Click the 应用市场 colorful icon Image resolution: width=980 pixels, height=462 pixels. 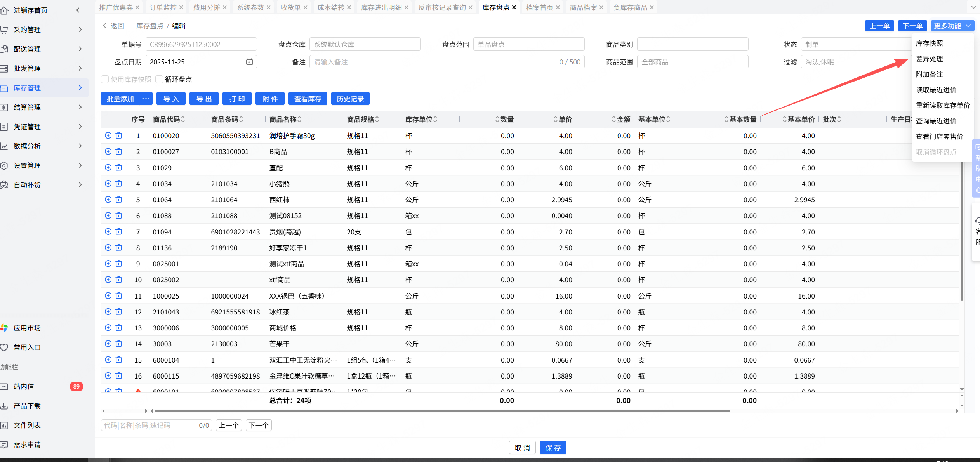[4, 328]
